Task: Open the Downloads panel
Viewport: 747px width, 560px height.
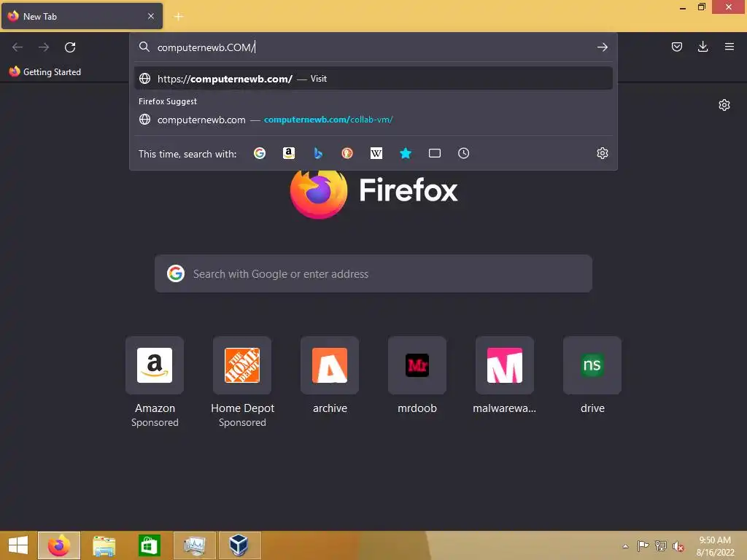Action: [x=703, y=47]
